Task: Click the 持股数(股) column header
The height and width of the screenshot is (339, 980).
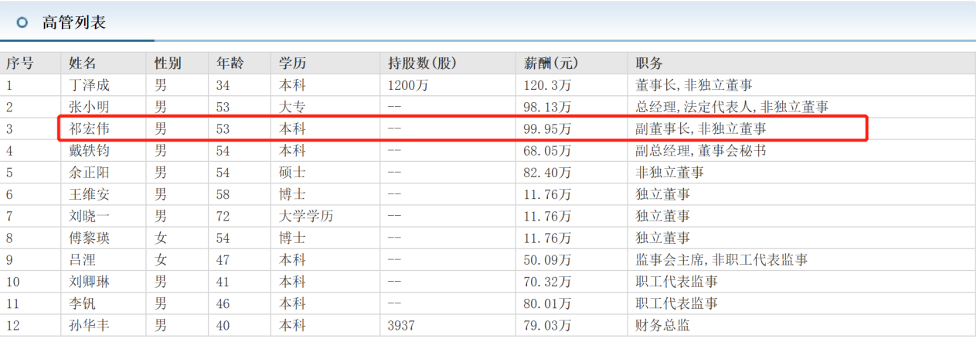Action: (423, 63)
